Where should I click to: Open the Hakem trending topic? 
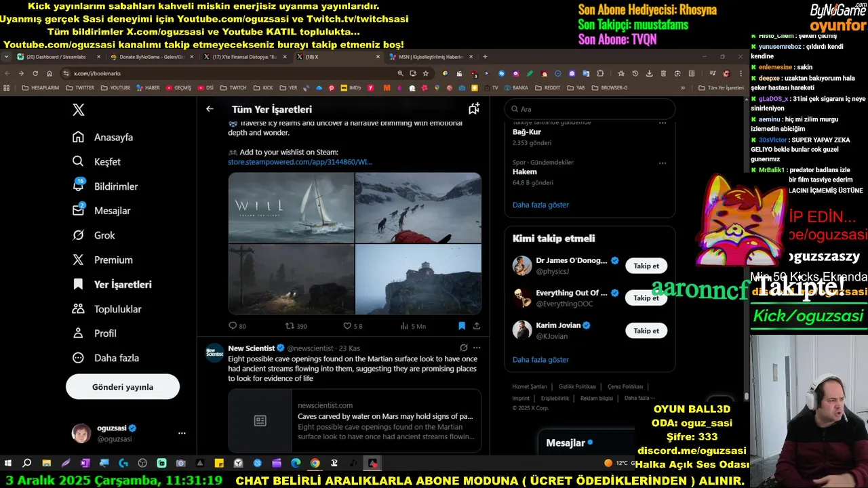524,172
